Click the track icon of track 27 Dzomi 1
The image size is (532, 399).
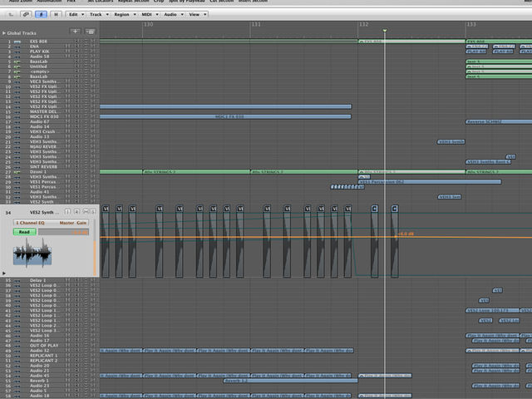17,172
